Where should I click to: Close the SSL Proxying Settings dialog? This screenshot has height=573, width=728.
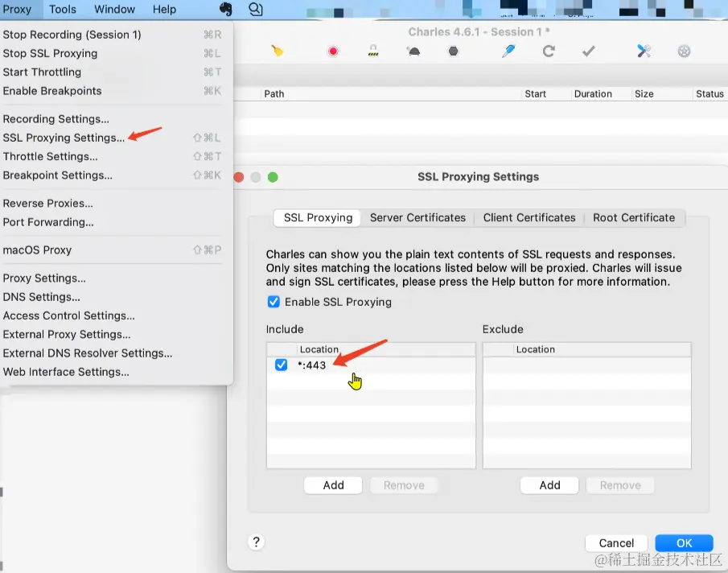tap(239, 177)
